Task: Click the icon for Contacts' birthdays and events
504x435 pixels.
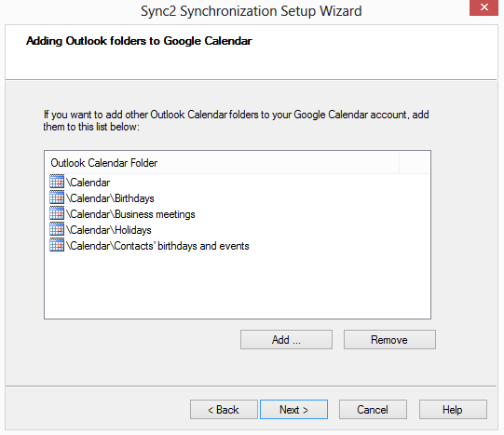Action: click(57, 245)
